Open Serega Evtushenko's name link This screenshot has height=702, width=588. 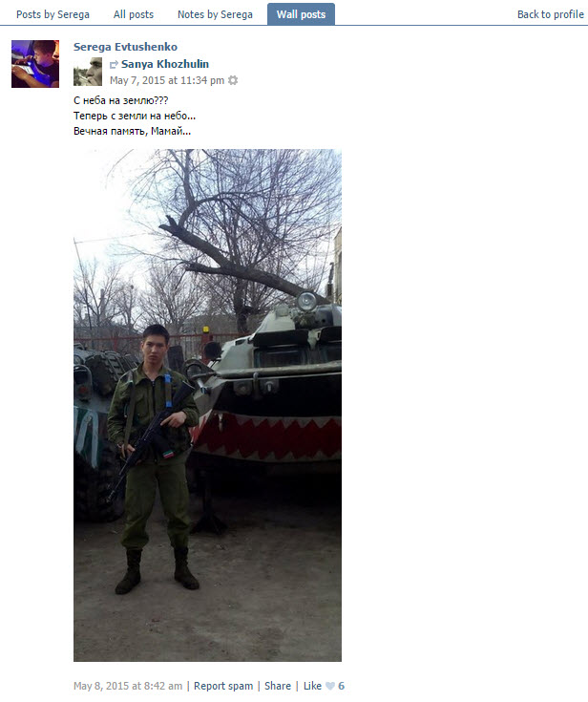coord(125,47)
